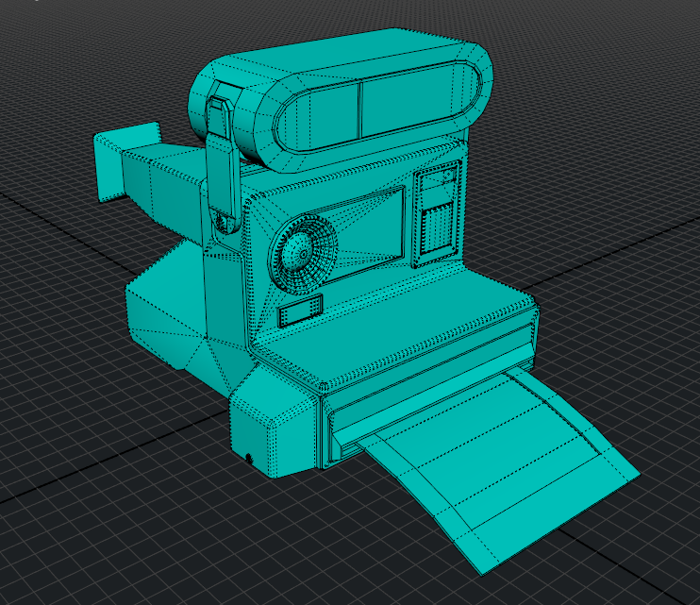Click the small upper window in the right control panel
The width and height of the screenshot is (700, 605).
[440, 180]
